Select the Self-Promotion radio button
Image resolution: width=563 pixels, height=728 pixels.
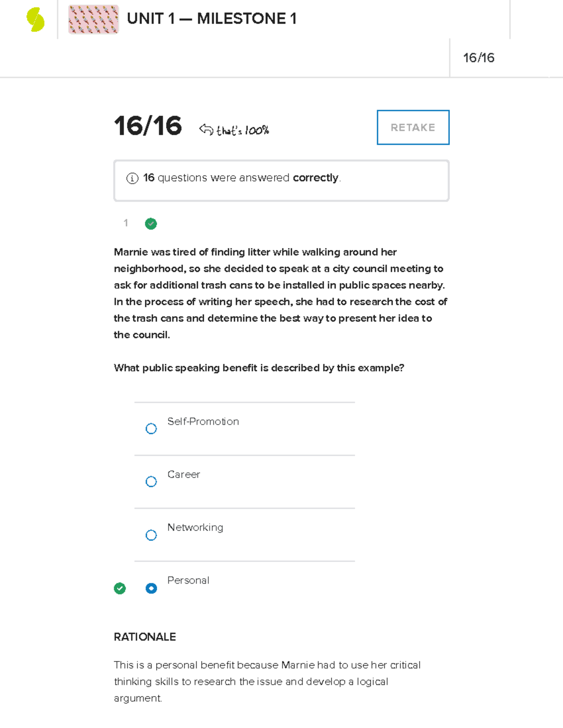click(x=151, y=428)
